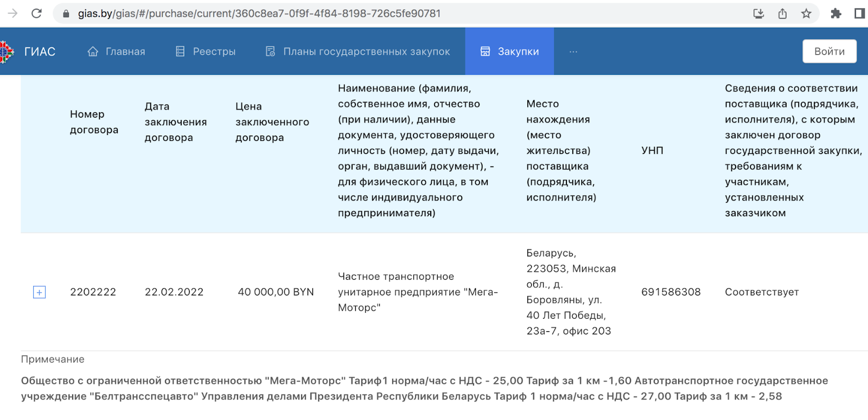The width and height of the screenshot is (868, 420).
Task: Click the storefront icon beside Закупки
Action: pyautogui.click(x=485, y=51)
